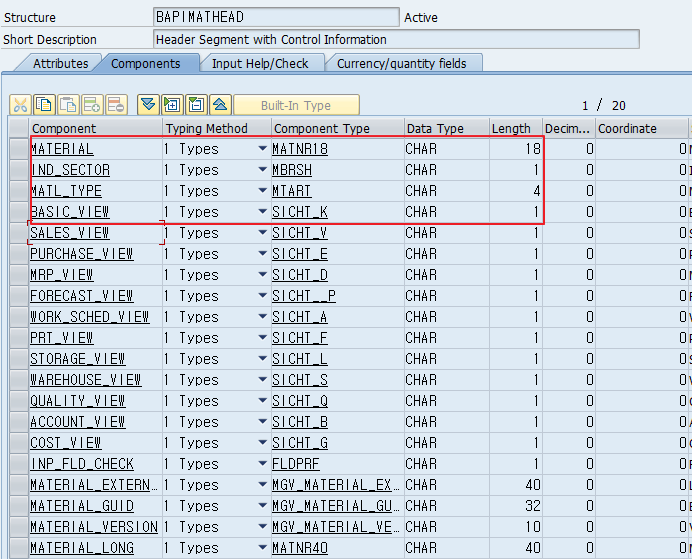The height and width of the screenshot is (559, 692).
Task: Click the Expand Include (down arrow) icon
Action: pos(148,105)
